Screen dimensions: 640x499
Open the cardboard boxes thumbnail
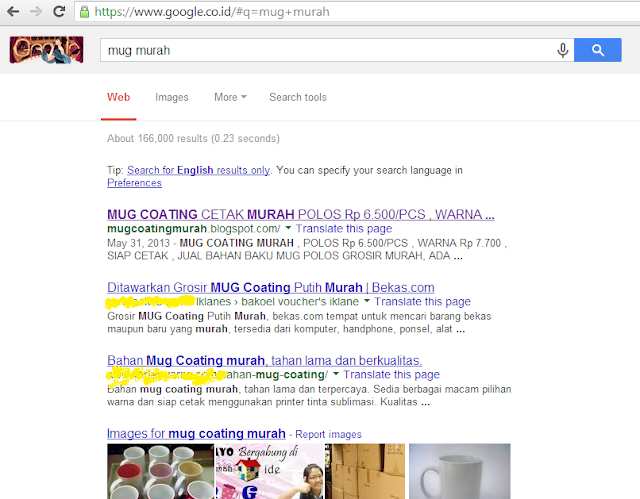(x=365, y=471)
